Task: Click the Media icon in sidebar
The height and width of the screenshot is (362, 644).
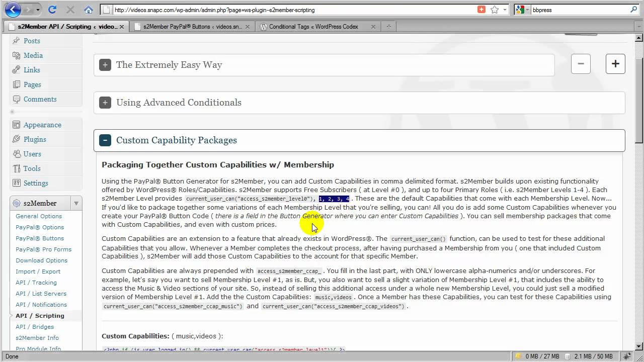Action: click(17, 55)
